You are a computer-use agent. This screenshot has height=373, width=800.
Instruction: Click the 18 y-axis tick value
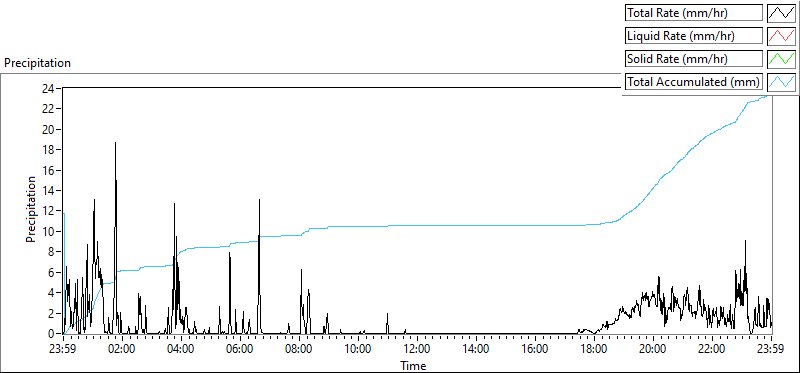pos(48,150)
